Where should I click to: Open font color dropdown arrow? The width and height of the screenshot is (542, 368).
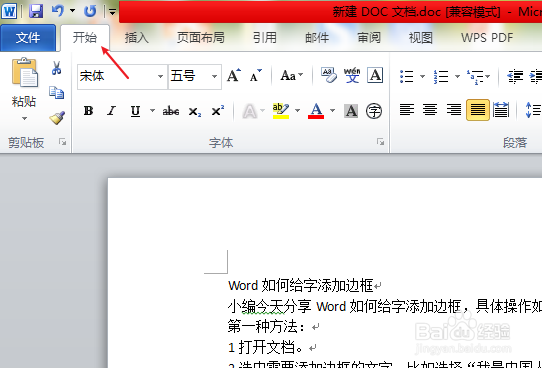coord(333,111)
